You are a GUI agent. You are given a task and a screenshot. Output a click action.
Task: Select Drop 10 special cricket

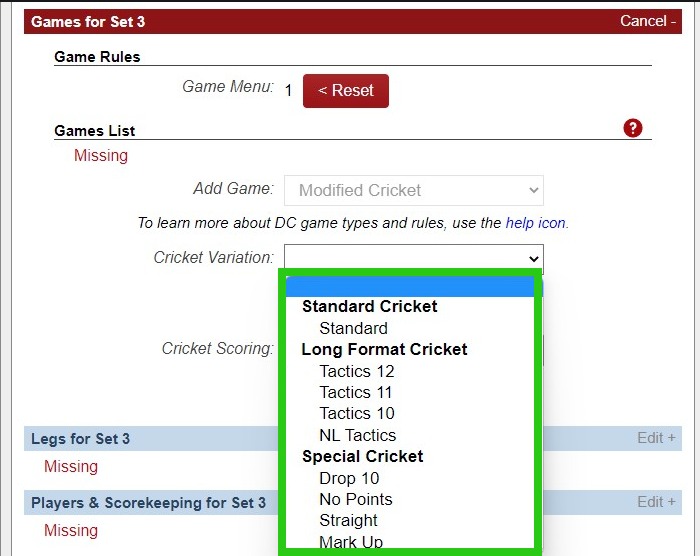(x=349, y=478)
